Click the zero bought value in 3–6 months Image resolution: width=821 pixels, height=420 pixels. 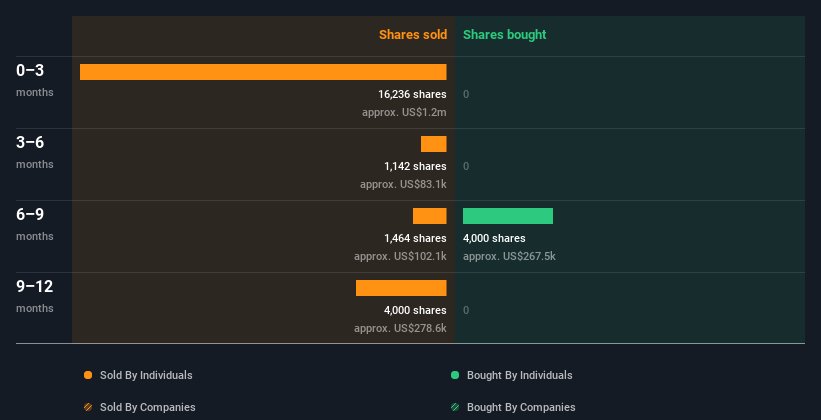(x=466, y=166)
